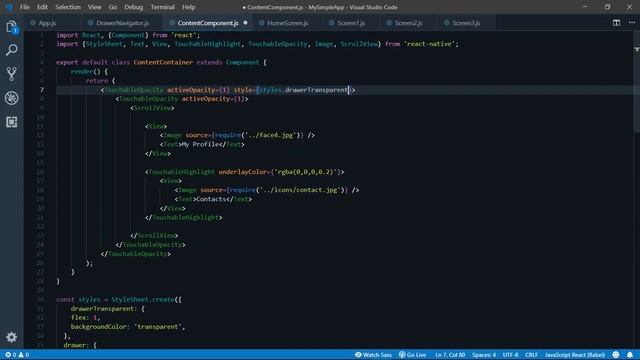Open the Edit menu

click(42, 7)
